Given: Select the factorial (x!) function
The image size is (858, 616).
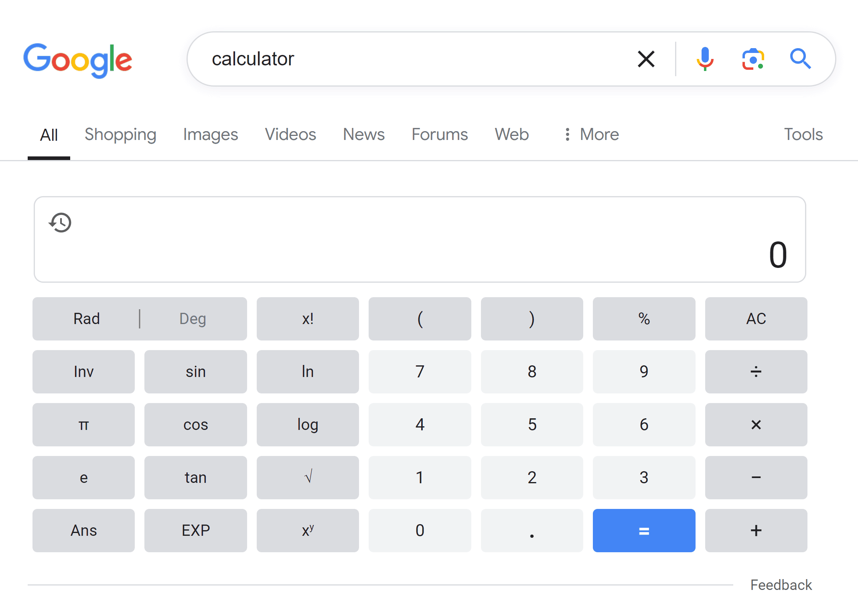Looking at the screenshot, I should [308, 319].
